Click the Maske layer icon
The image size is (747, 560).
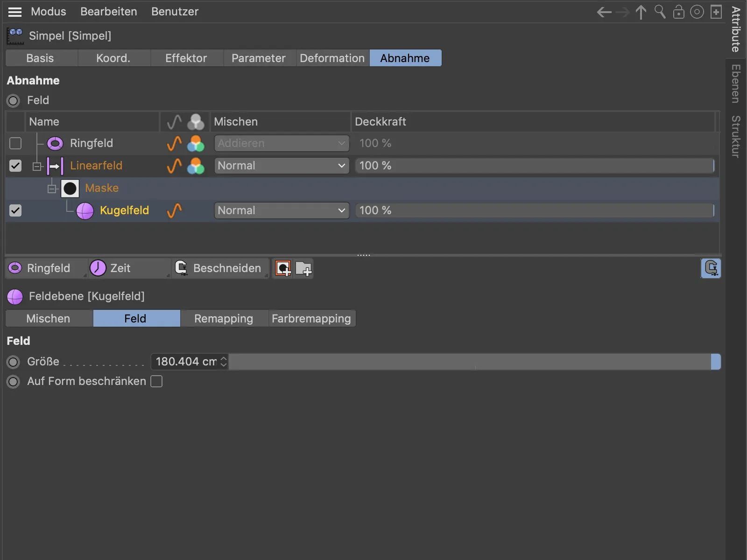tap(70, 188)
